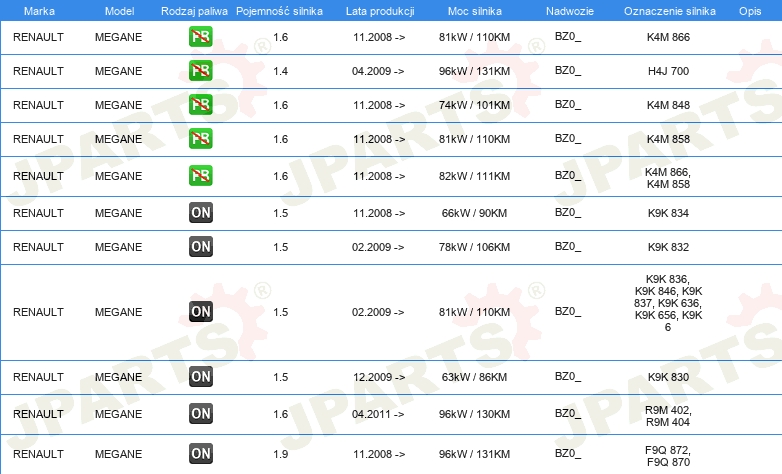Select the multi-line K9K 836, K9K 846 engine cell

[x=668, y=303]
